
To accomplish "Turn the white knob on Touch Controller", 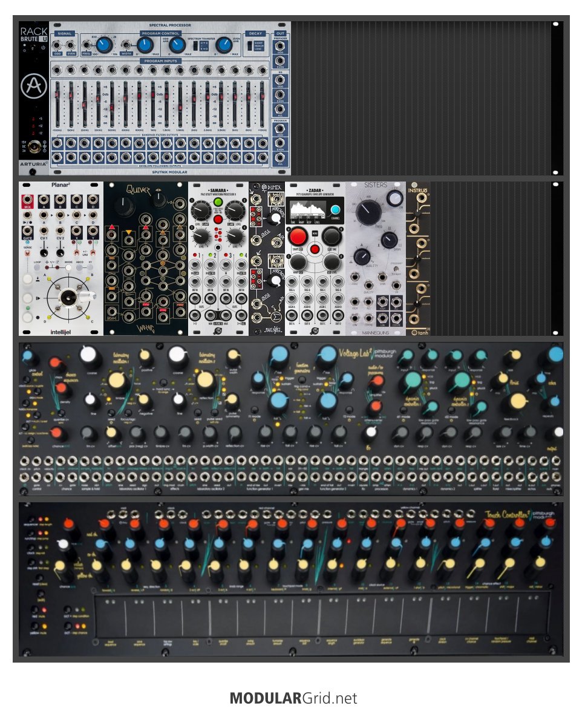I will click(64, 543).
